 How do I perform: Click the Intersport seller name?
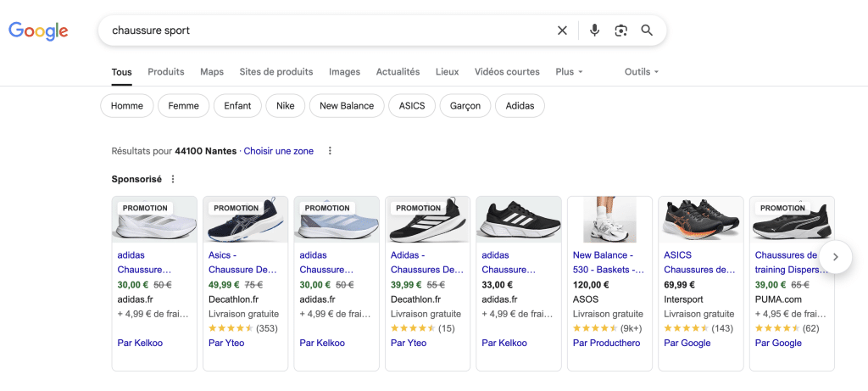684,299
